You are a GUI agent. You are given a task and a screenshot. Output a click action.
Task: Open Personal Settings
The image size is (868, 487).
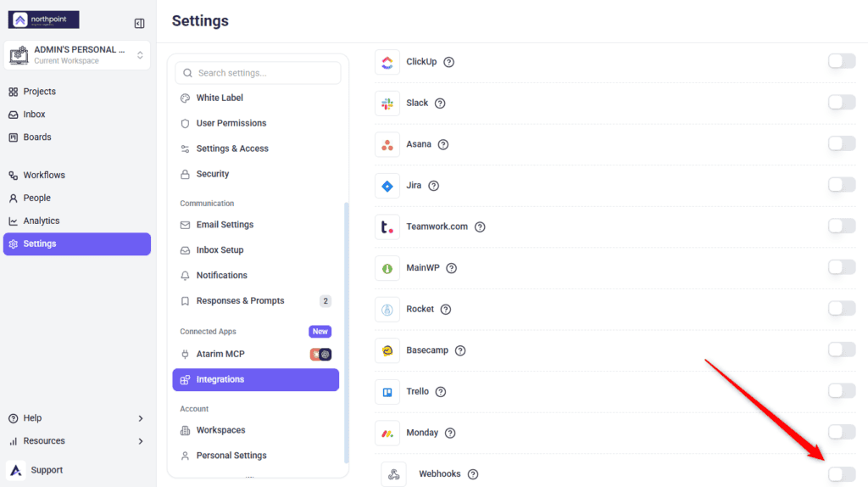tap(256, 456)
